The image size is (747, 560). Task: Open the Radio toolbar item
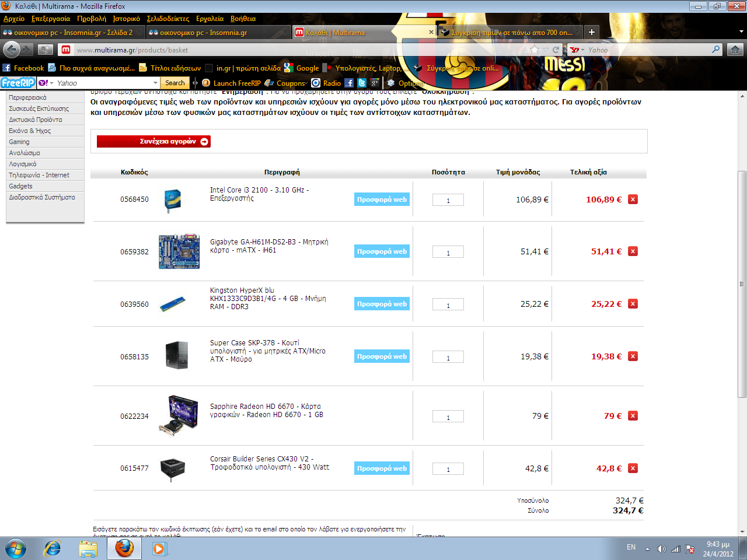(326, 83)
